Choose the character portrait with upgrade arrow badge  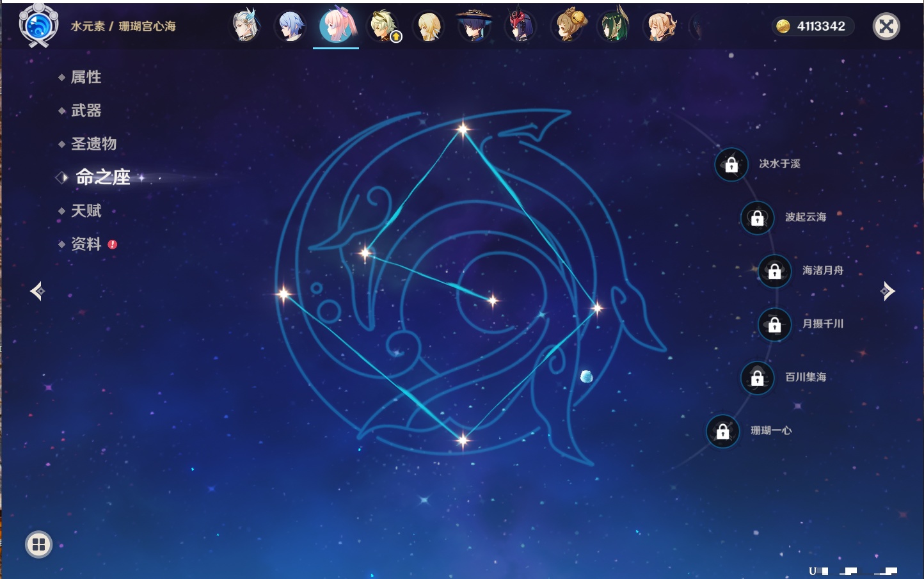pos(383,26)
